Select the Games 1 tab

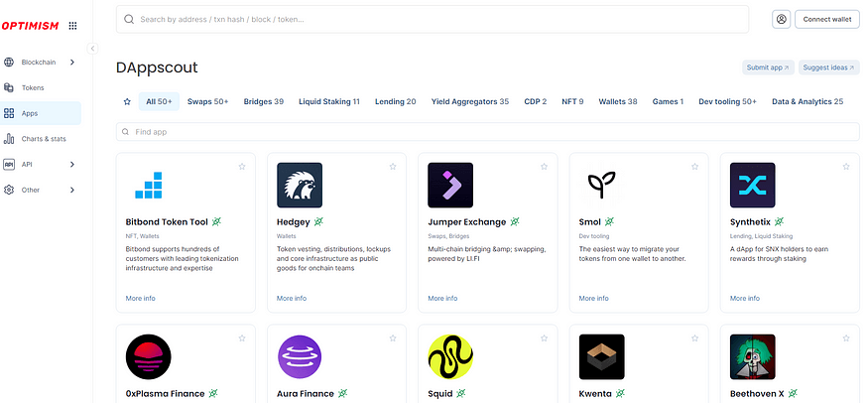pos(668,102)
